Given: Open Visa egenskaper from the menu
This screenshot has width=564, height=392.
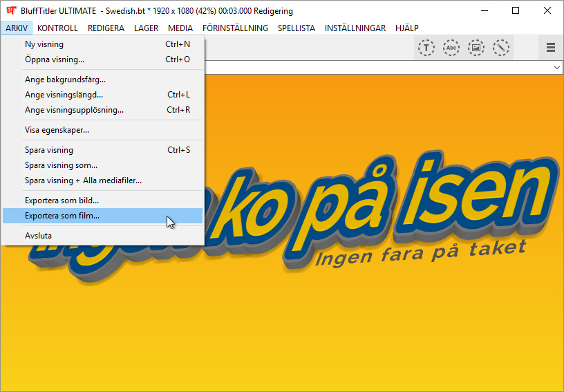Looking at the screenshot, I should 57,130.
